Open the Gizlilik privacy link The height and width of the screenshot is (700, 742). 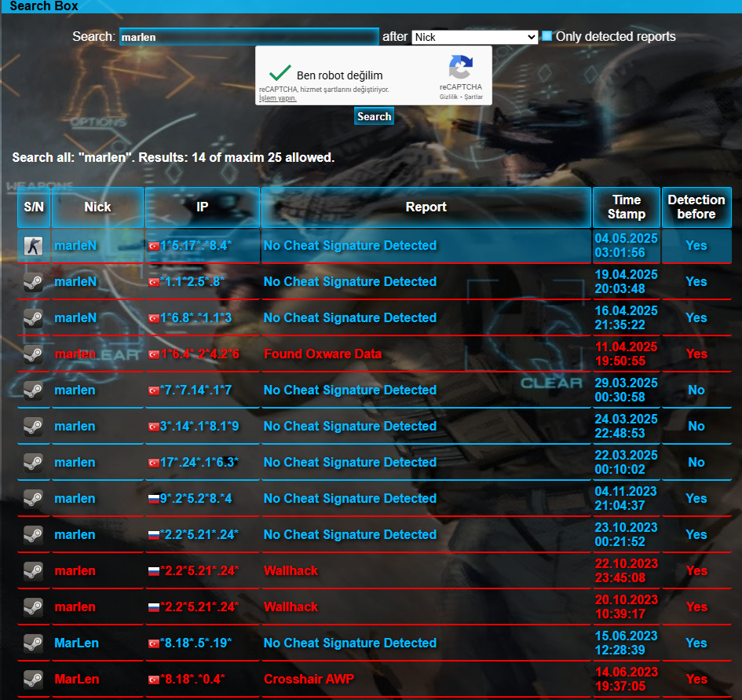[448, 97]
